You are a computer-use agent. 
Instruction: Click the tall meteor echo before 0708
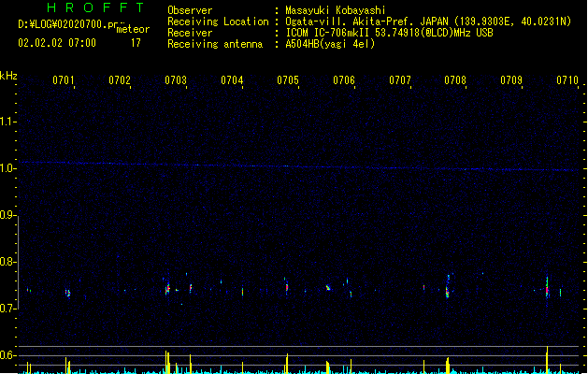(x=448, y=286)
